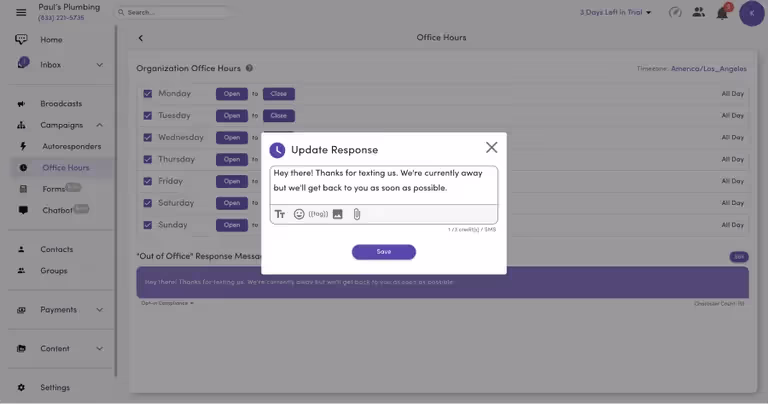Expand the Content chevron
This screenshot has height=404, width=768.
(x=99, y=349)
